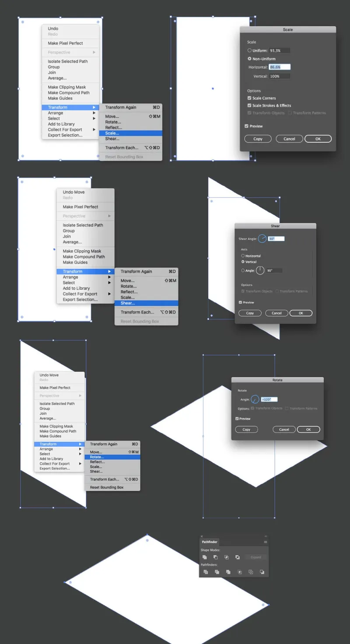Open the Pathfinder panel options menu
Viewport: 350px width, 644px height.
[266, 542]
